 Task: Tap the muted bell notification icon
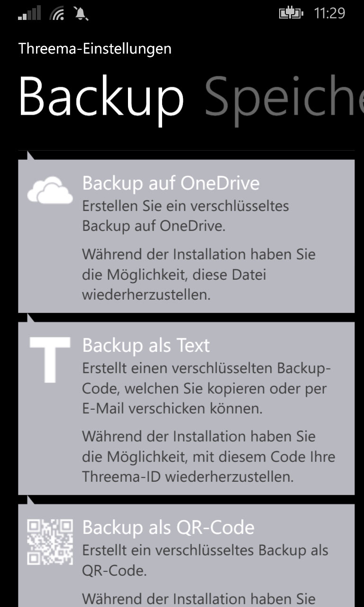(81, 13)
